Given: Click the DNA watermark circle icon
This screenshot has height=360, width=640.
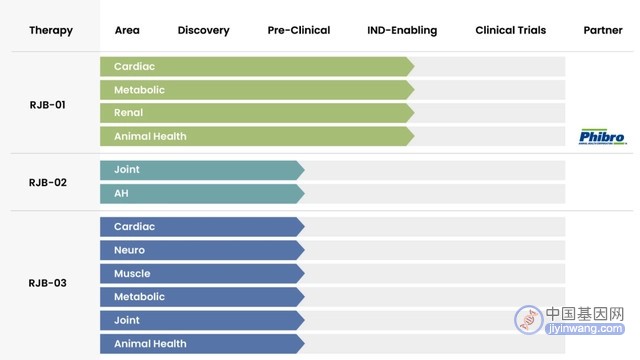Looking at the screenshot, I should click(x=529, y=320).
